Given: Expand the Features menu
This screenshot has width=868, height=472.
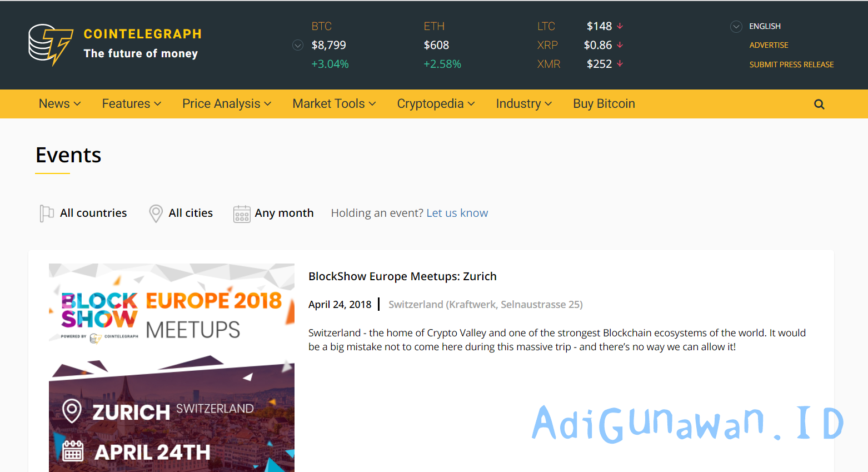Looking at the screenshot, I should 132,104.
